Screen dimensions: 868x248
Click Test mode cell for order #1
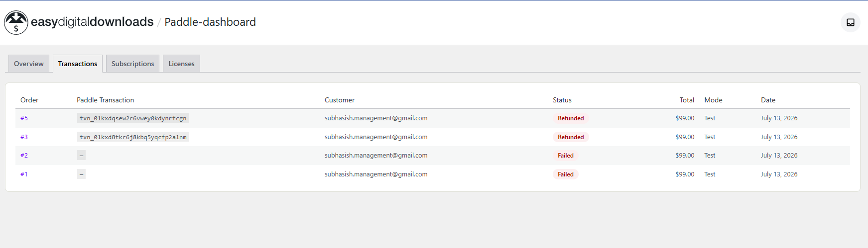tap(710, 174)
